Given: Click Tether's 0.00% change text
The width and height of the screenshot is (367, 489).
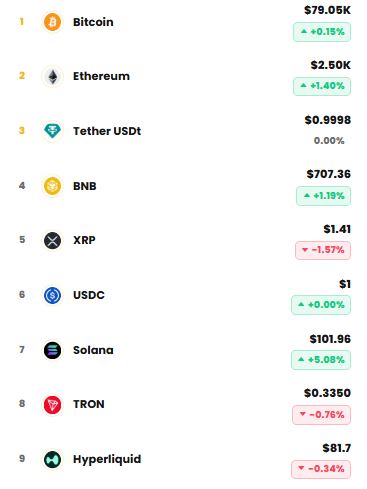Looking at the screenshot, I should pyautogui.click(x=329, y=141).
